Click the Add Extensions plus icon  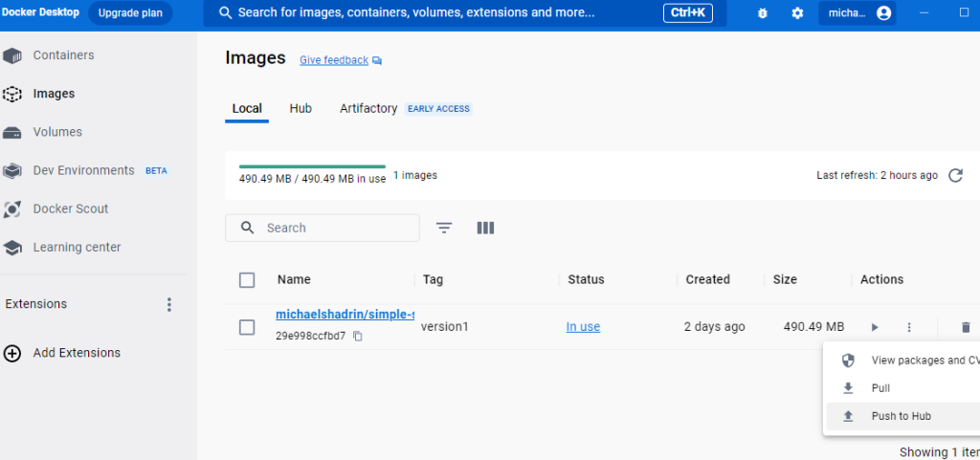11,353
